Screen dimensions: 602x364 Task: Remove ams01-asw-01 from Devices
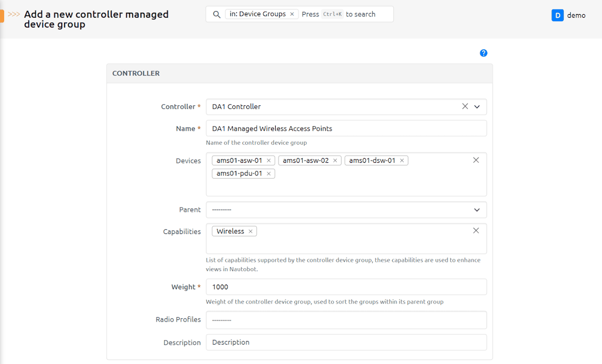(269, 161)
